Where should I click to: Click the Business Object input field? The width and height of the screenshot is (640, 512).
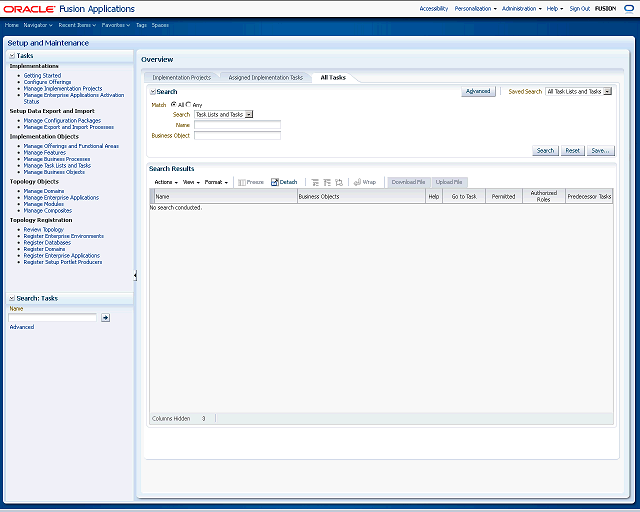point(237,135)
